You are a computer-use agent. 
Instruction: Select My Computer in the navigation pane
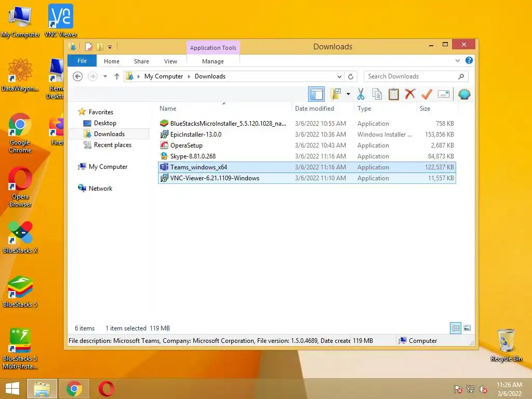point(108,167)
